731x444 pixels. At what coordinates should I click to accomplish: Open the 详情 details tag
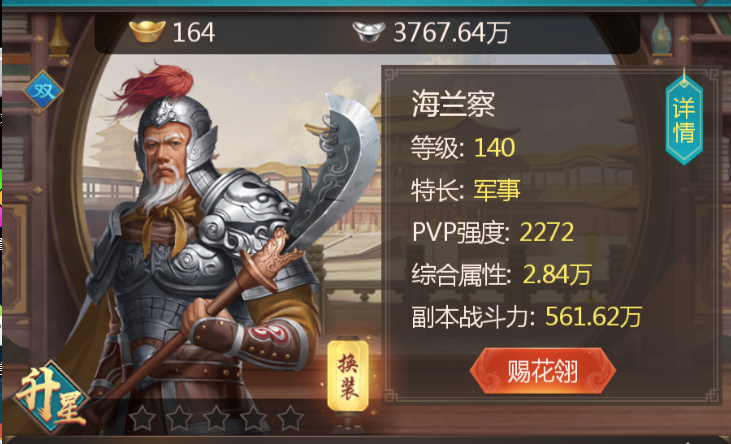tap(684, 119)
